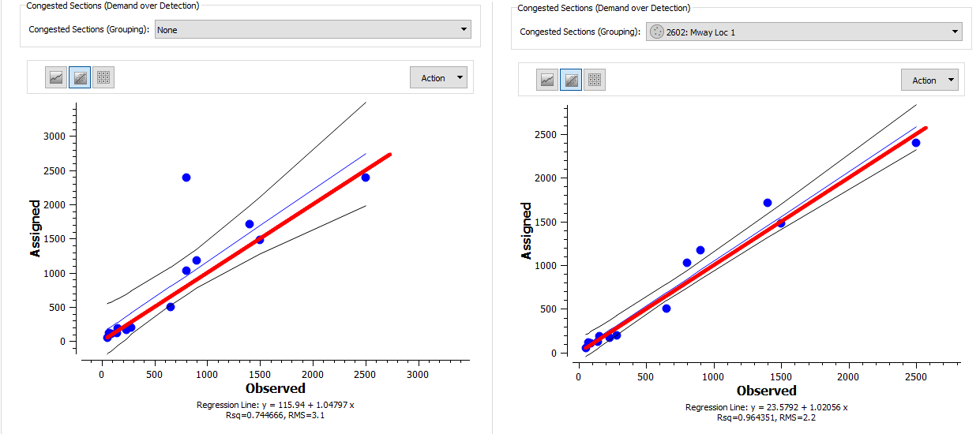Switch right panel to line graph view
This screenshot has height=434, width=980.
tap(547, 80)
